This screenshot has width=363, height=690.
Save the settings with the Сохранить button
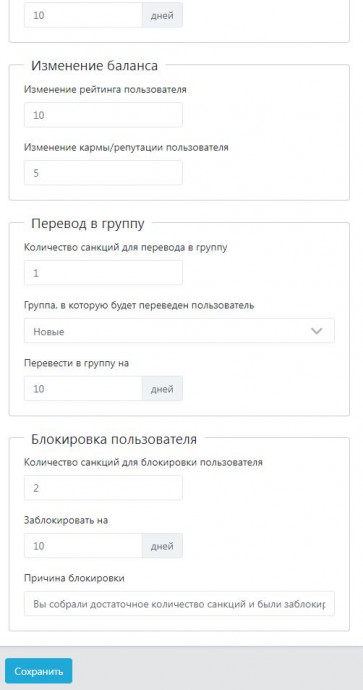pos(39,671)
